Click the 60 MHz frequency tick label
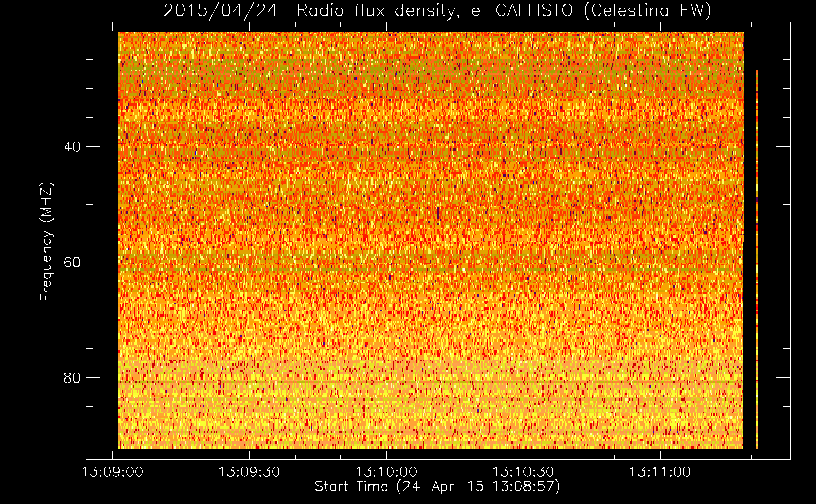Image resolution: width=816 pixels, height=504 pixels. point(72,262)
